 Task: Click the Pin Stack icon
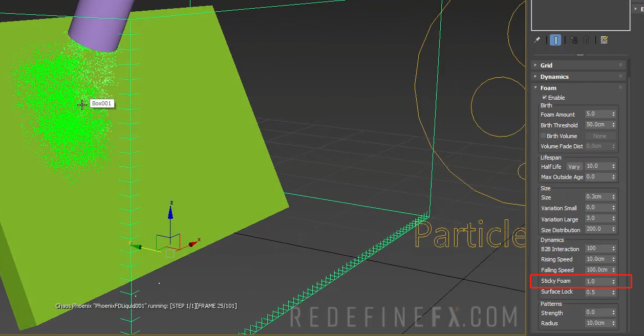(x=537, y=40)
